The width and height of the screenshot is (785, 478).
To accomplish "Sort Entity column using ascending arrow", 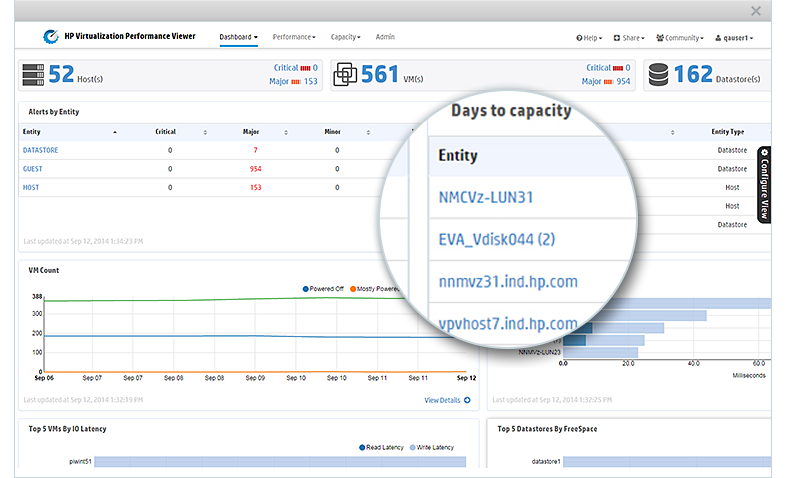I will pos(114,132).
